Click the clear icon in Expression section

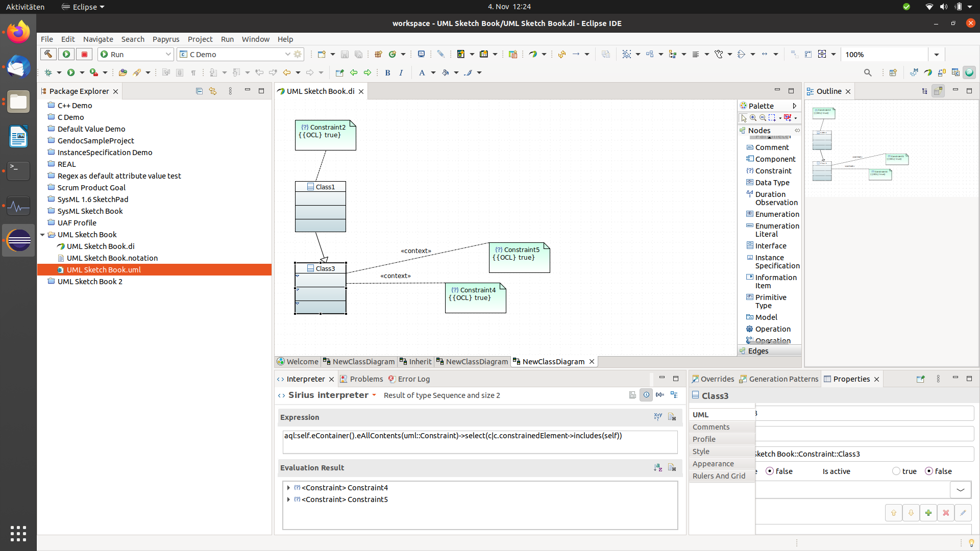click(x=672, y=417)
